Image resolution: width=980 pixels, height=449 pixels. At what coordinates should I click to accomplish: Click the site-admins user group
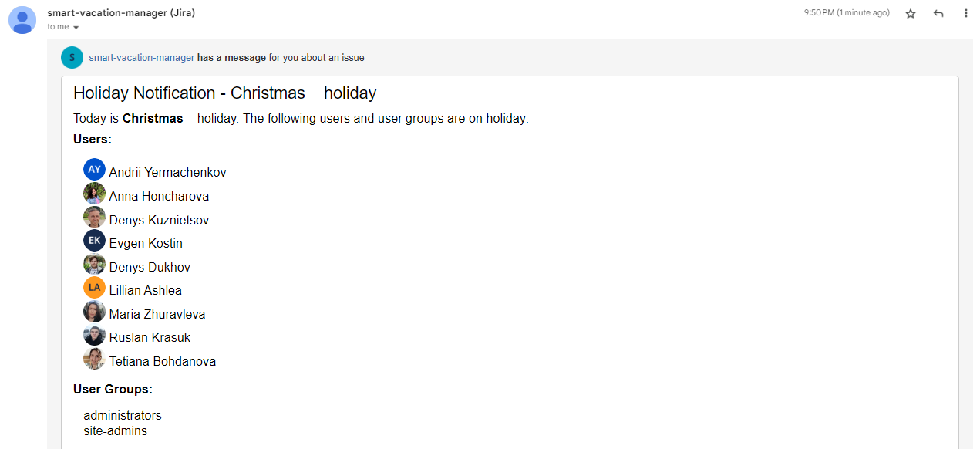pos(115,431)
